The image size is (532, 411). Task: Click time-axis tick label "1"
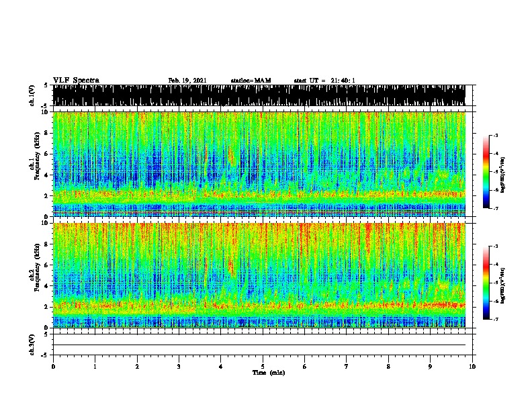point(95,367)
